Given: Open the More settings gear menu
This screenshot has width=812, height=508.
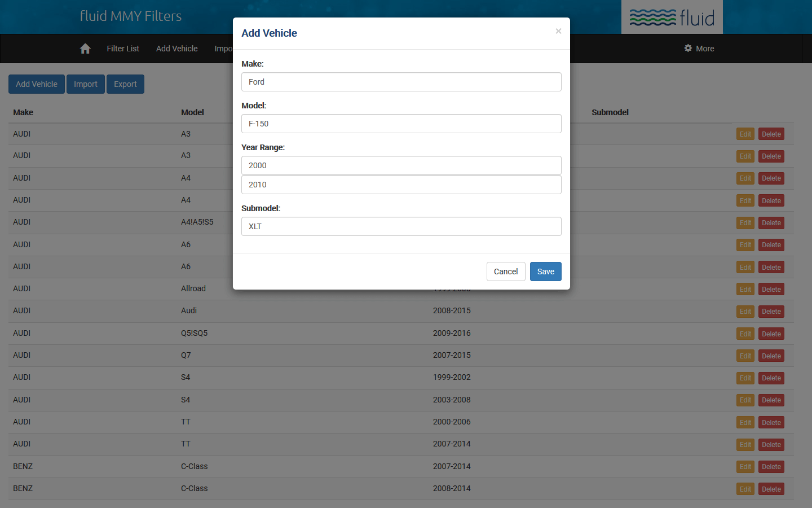Looking at the screenshot, I should pyautogui.click(x=699, y=49).
